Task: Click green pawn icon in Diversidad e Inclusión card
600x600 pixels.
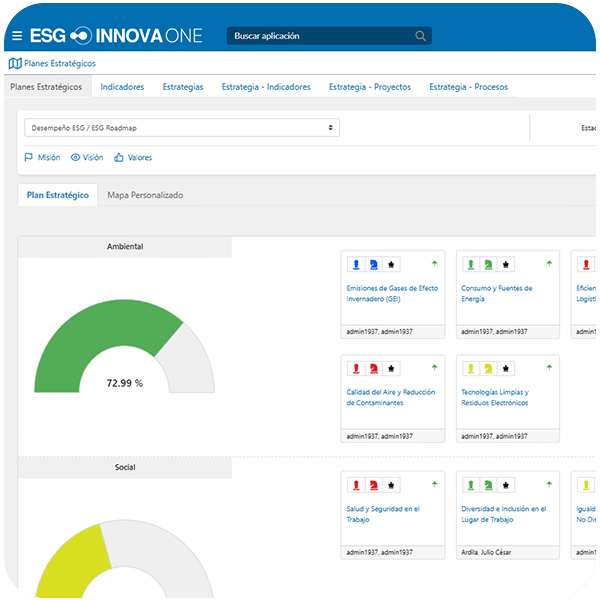Action: tap(471, 485)
